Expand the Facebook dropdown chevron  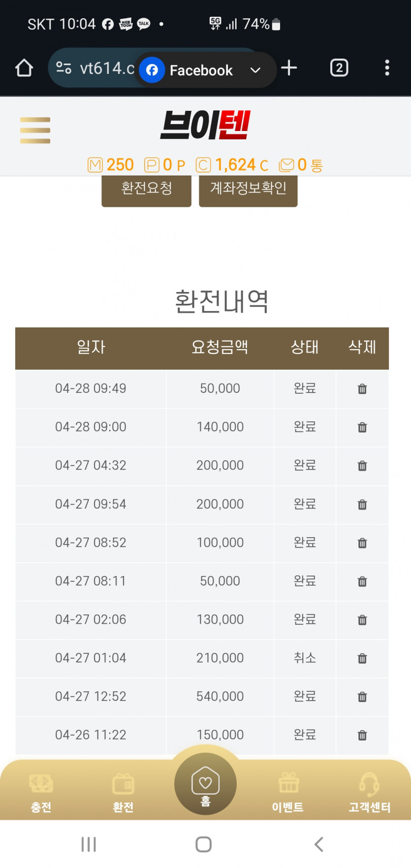(255, 70)
